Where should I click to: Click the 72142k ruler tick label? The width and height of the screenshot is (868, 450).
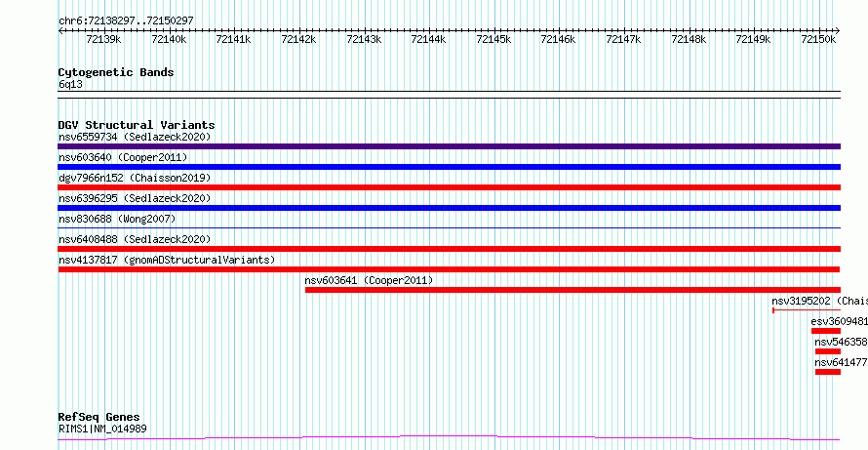pyautogui.click(x=298, y=39)
